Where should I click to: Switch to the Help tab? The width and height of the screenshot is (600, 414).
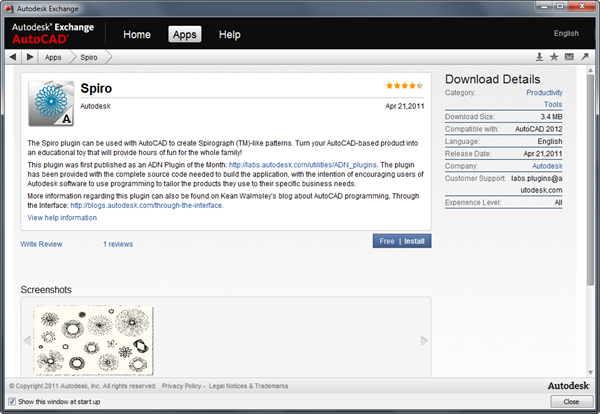(229, 35)
